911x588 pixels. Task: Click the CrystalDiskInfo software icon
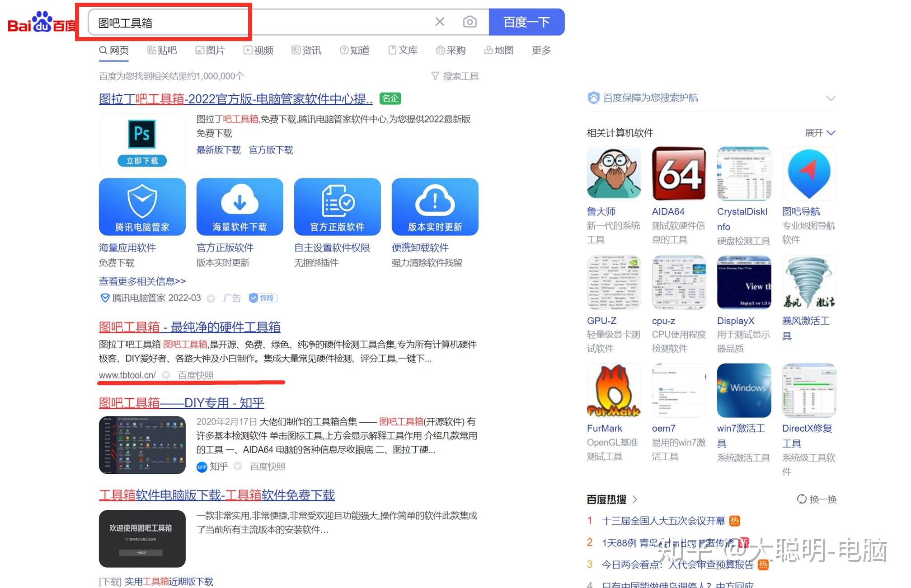point(744,173)
